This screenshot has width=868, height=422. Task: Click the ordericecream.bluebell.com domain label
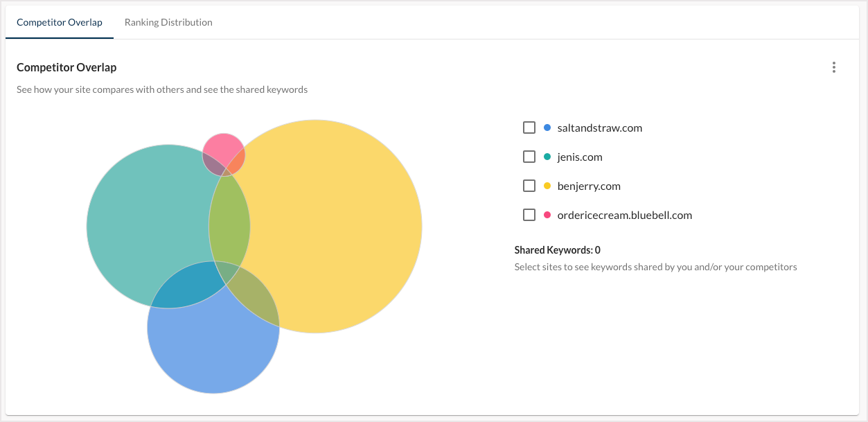pos(623,215)
